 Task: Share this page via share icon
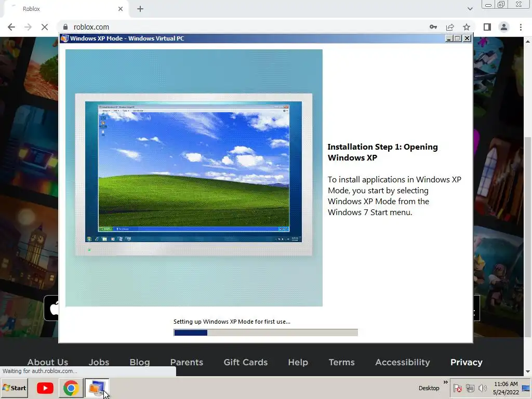tap(450, 27)
